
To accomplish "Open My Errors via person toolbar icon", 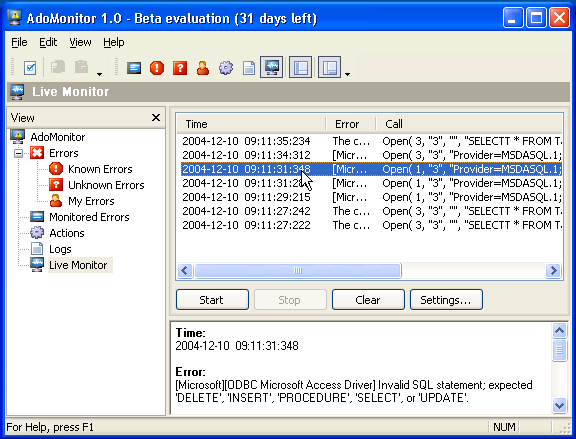I will (203, 68).
